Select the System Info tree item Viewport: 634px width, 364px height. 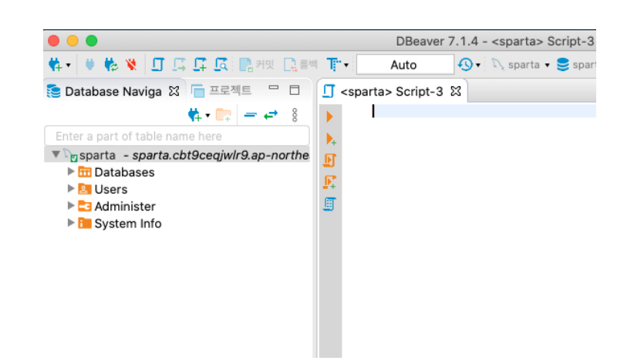point(120,223)
